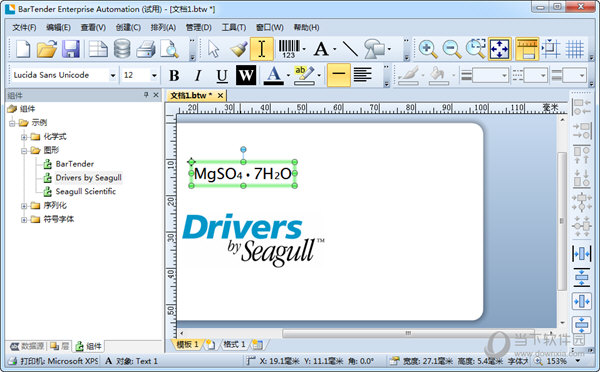Toggle the grid display button
Image resolution: width=600 pixels, height=372 pixels.
pyautogui.click(x=574, y=49)
